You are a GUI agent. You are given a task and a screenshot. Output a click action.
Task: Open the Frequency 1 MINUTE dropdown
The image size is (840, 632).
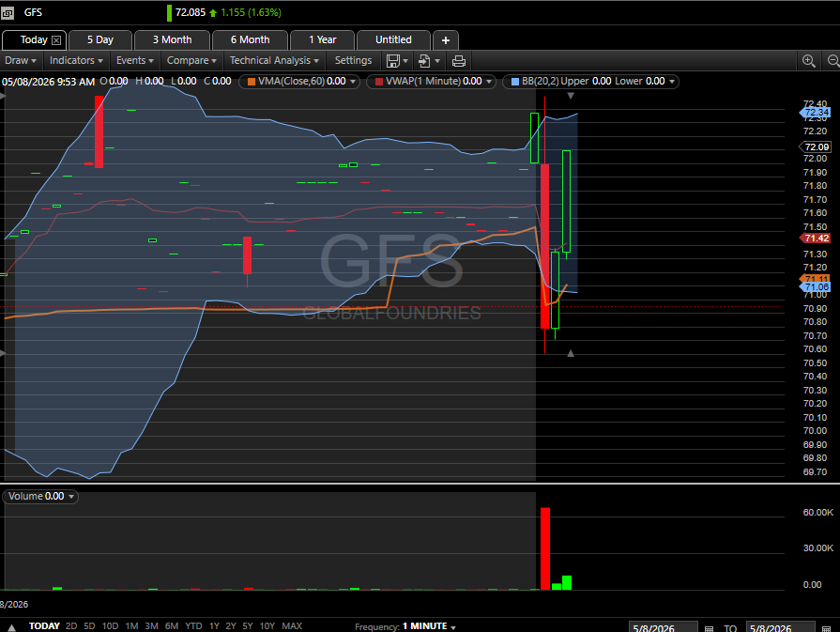click(429, 626)
